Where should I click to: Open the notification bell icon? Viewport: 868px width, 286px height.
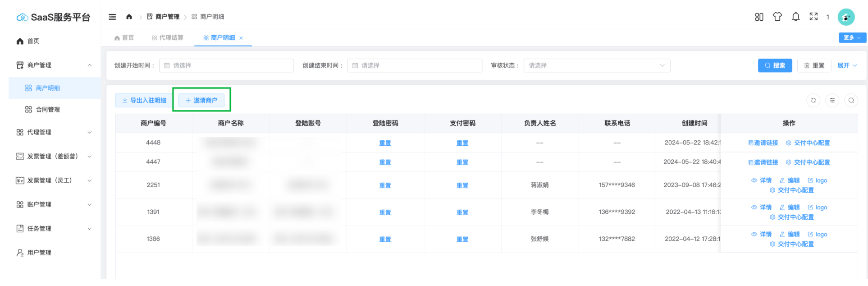coord(795,17)
